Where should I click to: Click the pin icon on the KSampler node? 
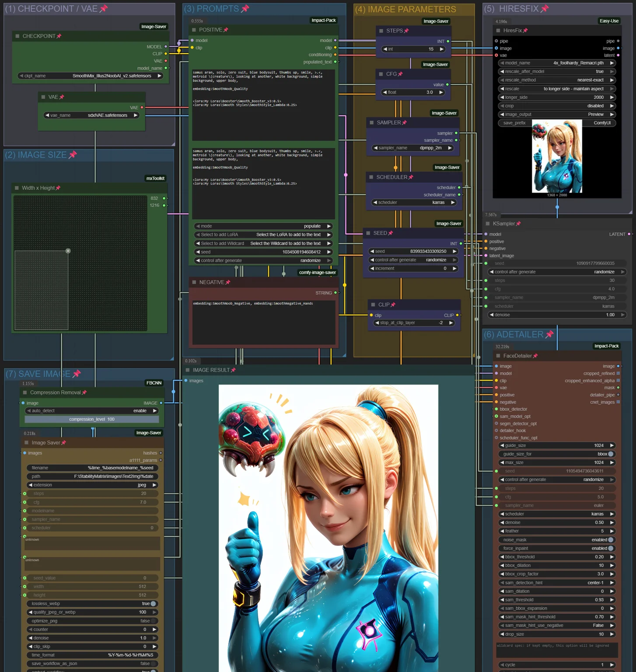click(x=518, y=224)
